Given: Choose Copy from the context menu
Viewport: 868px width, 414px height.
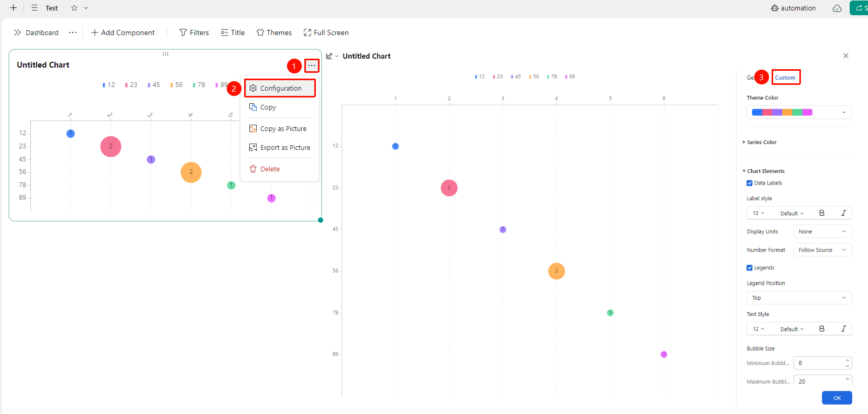Looking at the screenshot, I should (x=280, y=107).
